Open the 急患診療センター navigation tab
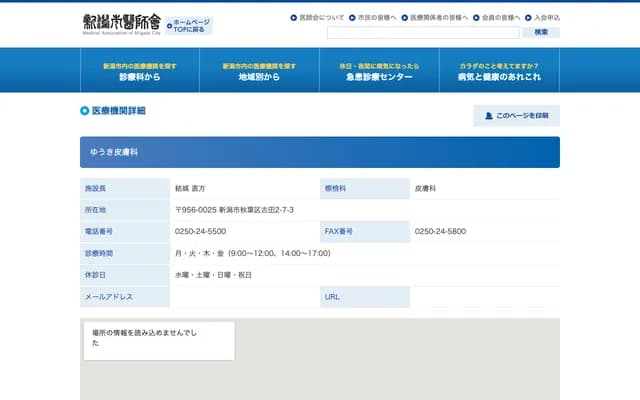 (x=379, y=70)
